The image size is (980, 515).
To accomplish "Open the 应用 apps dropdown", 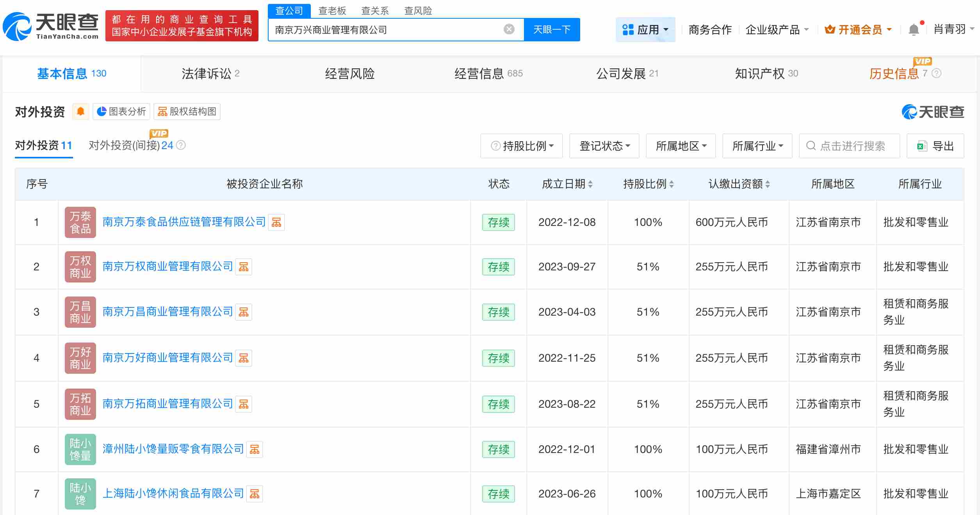I will click(645, 29).
